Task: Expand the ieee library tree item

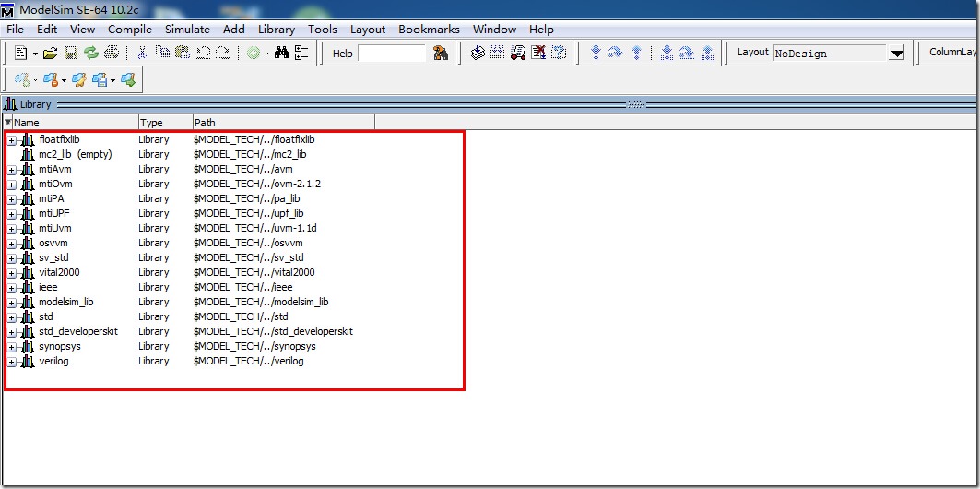Action: [x=11, y=287]
